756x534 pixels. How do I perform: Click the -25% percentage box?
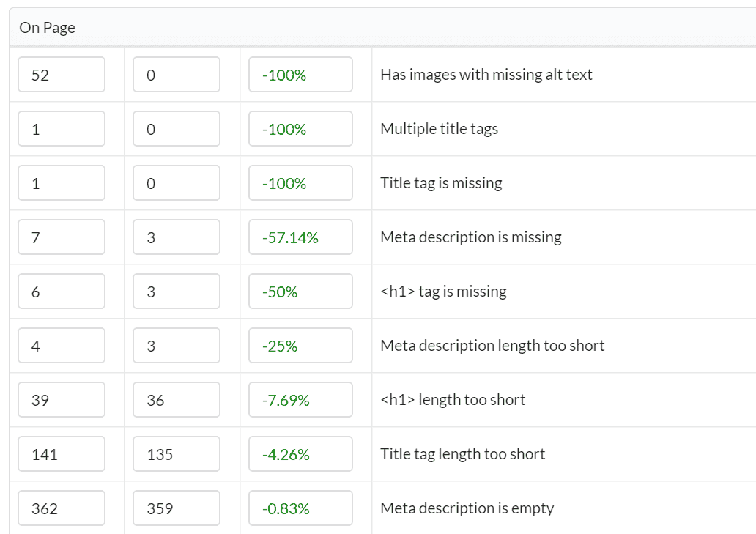(x=300, y=345)
